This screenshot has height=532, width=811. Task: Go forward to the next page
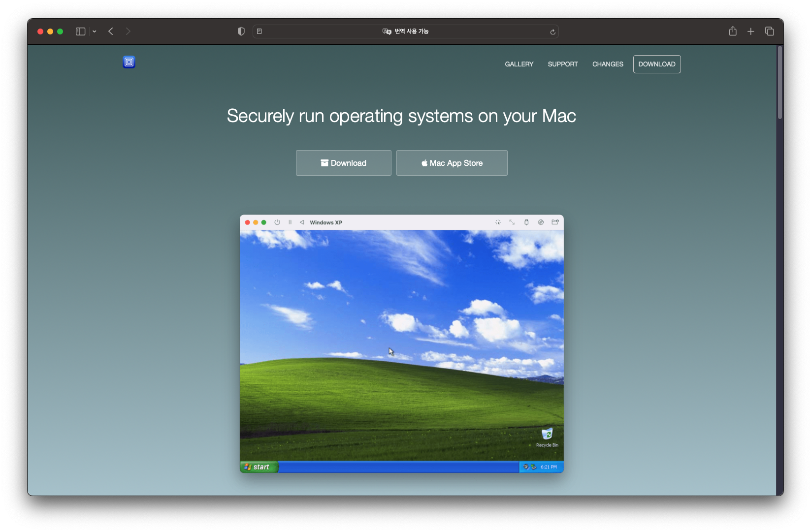(128, 31)
